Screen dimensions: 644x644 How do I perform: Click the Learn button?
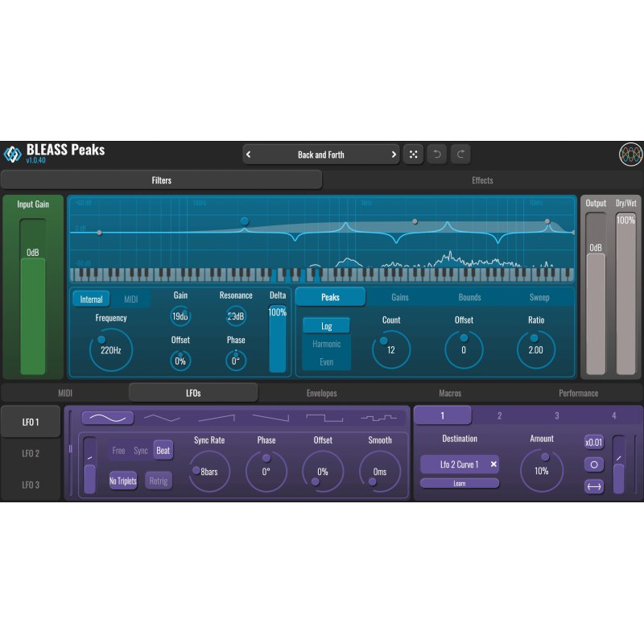pyautogui.click(x=460, y=484)
